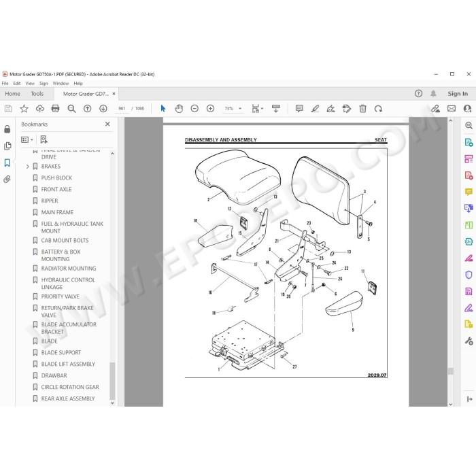
Task: Open the Protect shield tool
Action: click(469, 275)
